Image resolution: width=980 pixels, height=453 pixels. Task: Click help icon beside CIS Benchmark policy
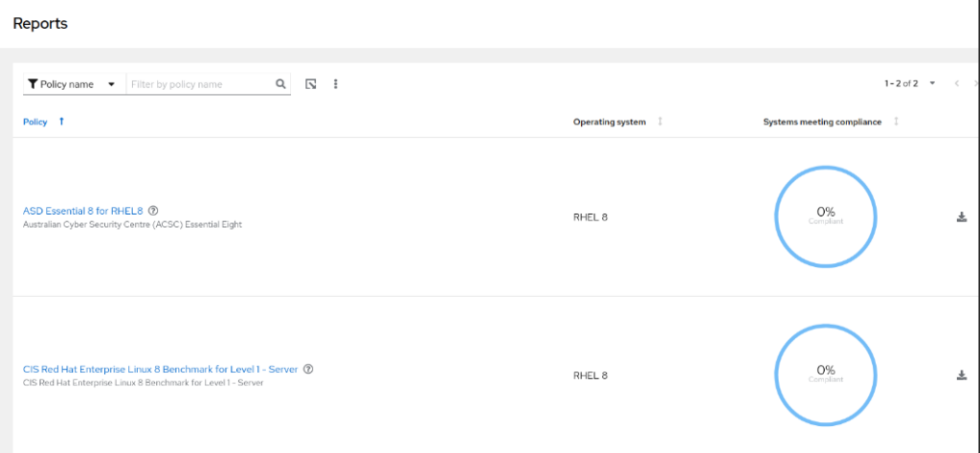(x=308, y=369)
